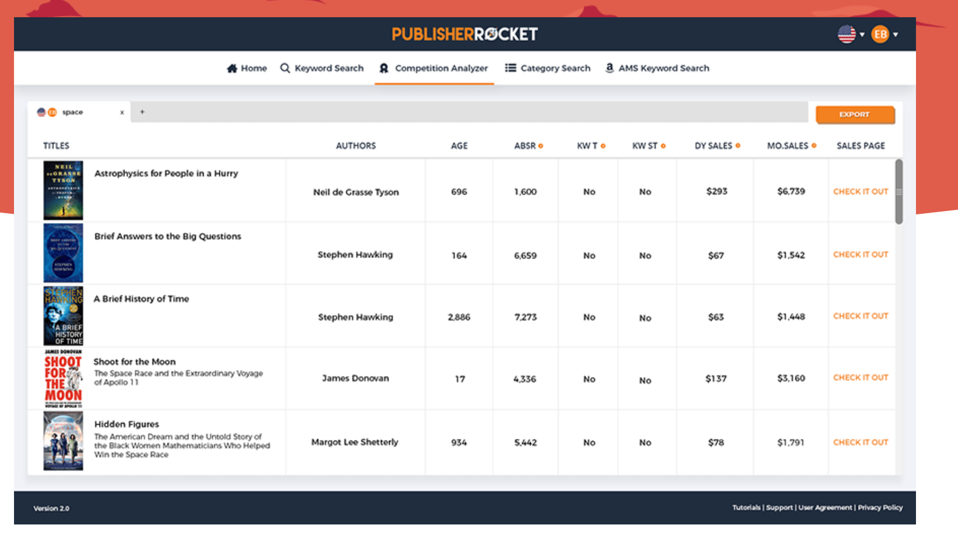Click author Neil de Grasse Tyson
This screenshot has height=560, width=958.
pyautogui.click(x=356, y=192)
